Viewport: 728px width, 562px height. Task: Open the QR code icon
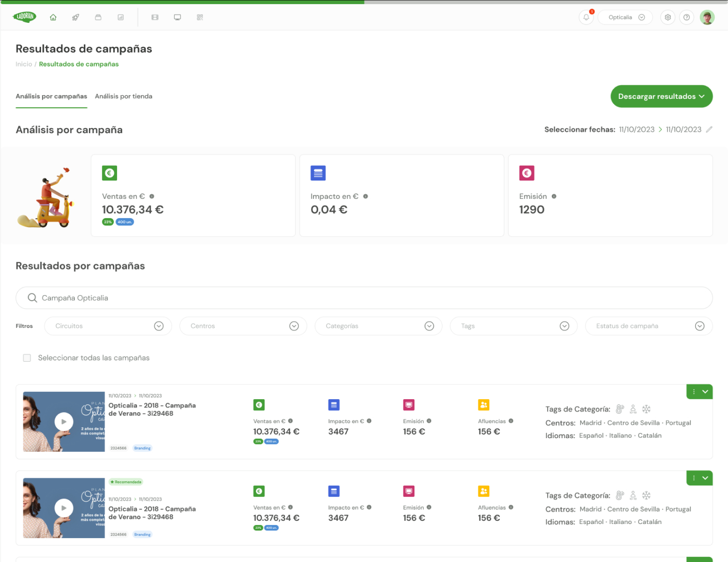[x=200, y=17]
